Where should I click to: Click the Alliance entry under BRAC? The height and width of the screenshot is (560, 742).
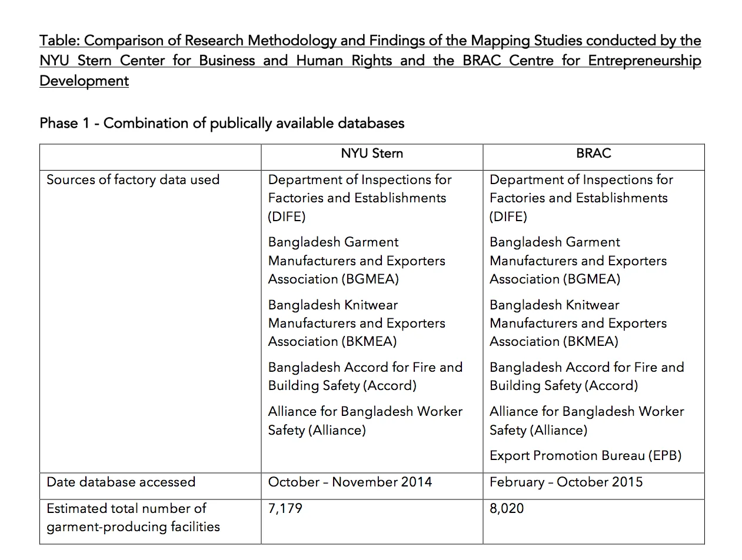pos(587,421)
